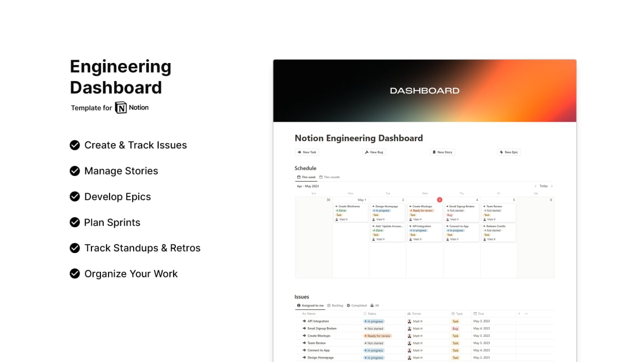Click the Status column header
Image resolution: width=644 pixels, height=362 pixels.
coord(370,314)
